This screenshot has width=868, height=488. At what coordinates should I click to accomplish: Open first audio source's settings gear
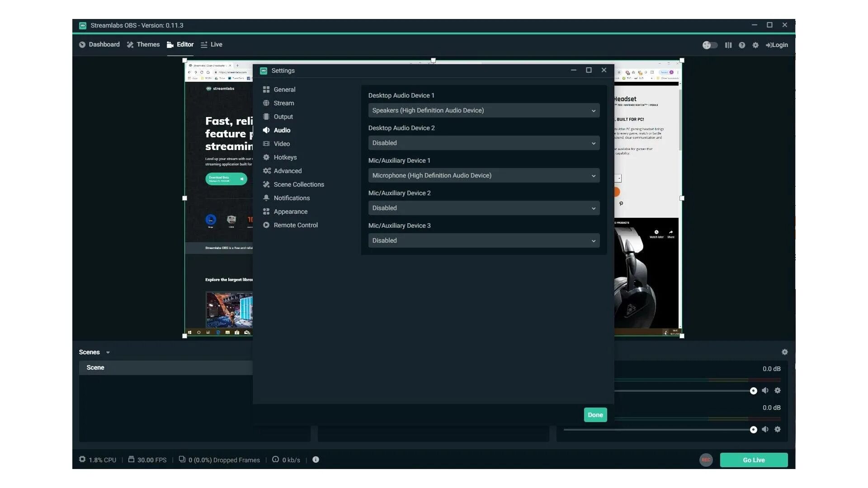[778, 390]
